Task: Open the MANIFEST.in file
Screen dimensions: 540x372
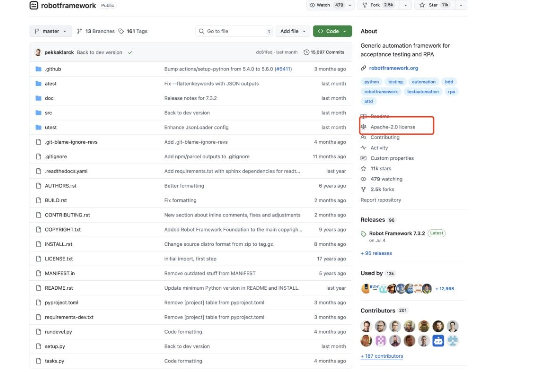Action: [x=60, y=273]
